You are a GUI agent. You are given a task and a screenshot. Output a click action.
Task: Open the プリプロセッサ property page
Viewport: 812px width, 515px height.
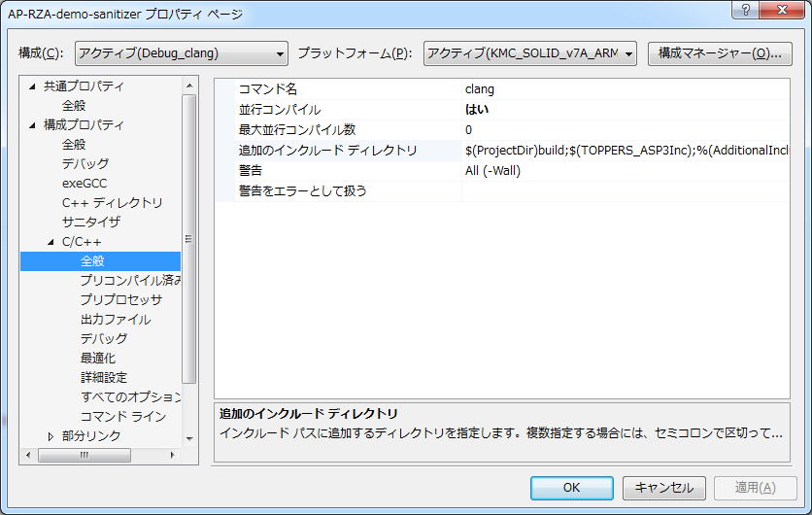tap(121, 299)
